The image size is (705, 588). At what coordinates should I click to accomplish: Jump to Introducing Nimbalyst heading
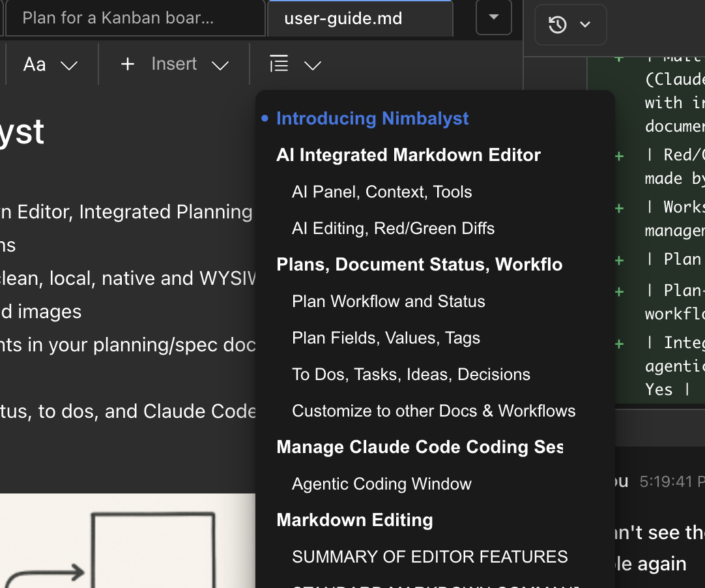372,118
